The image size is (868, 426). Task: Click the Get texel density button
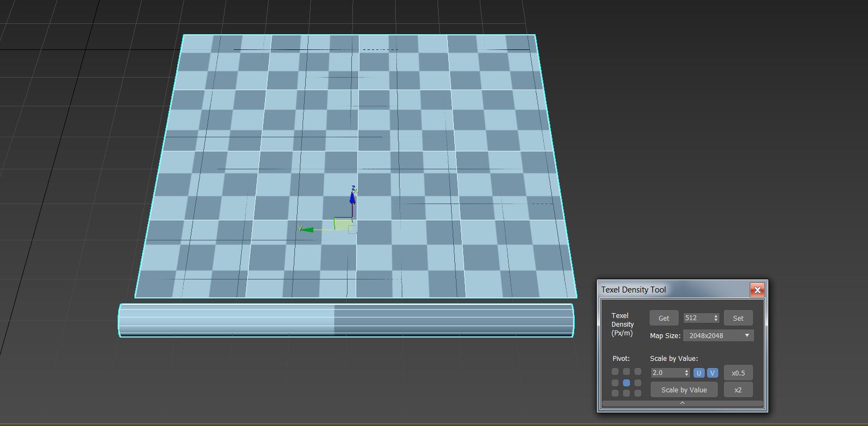coord(664,318)
